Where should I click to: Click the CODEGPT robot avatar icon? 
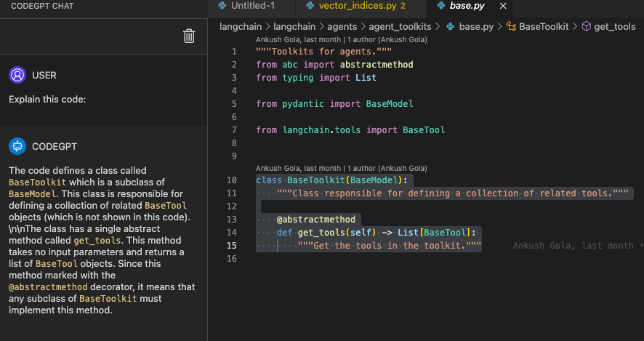(17, 146)
